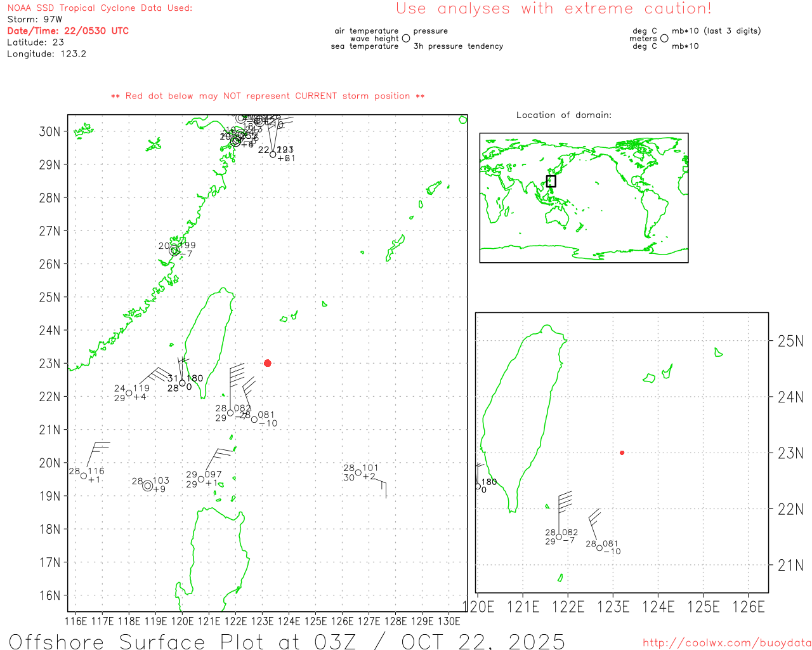The height and width of the screenshot is (650, 812).
Task: Click the '+4' pressure tendency near station 119
Action: 140,397
